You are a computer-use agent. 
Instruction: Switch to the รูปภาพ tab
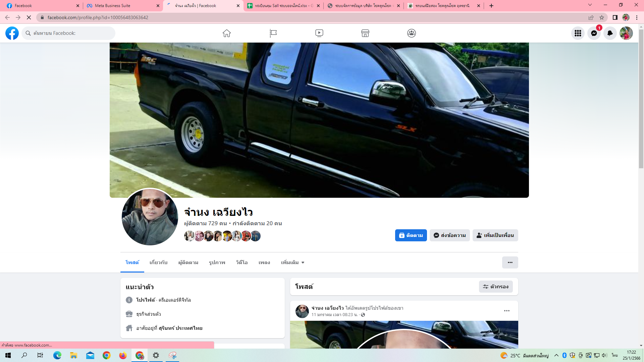(x=217, y=262)
